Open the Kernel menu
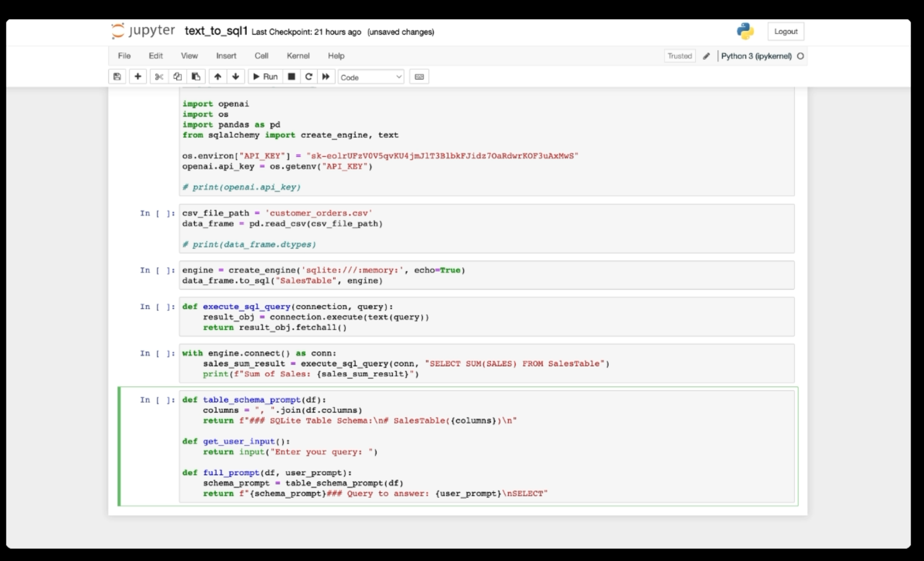This screenshot has width=924, height=561. click(x=298, y=56)
